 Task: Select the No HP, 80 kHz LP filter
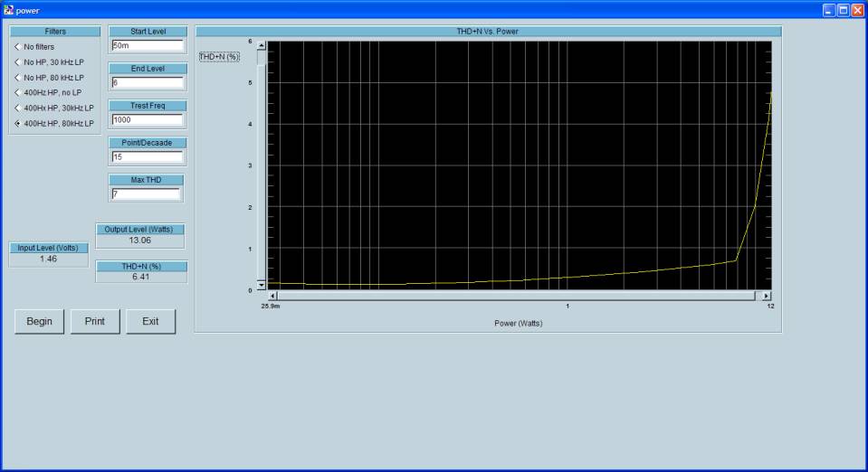point(17,78)
